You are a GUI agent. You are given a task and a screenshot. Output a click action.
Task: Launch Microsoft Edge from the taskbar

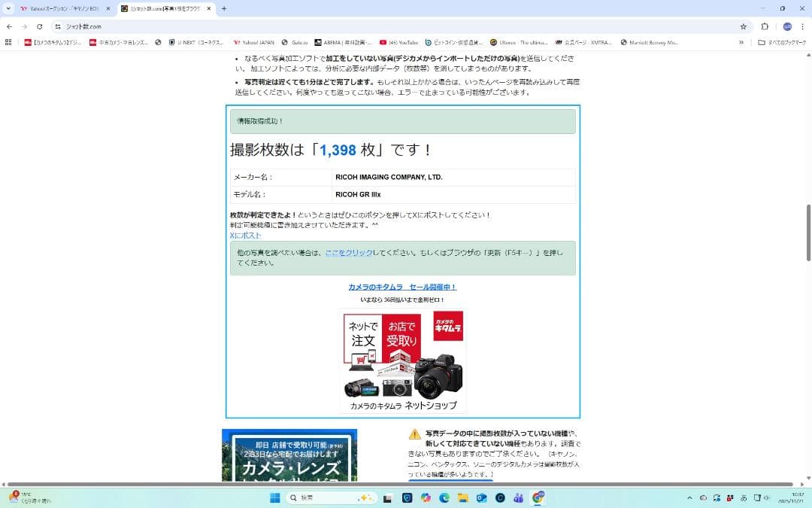(x=443, y=497)
